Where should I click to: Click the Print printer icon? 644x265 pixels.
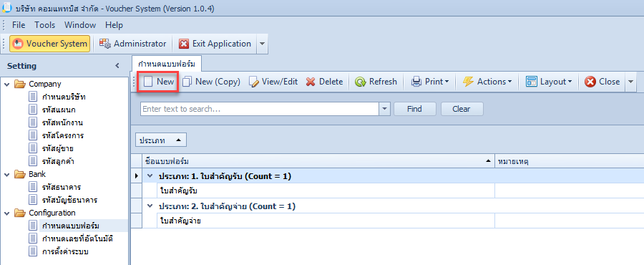416,82
